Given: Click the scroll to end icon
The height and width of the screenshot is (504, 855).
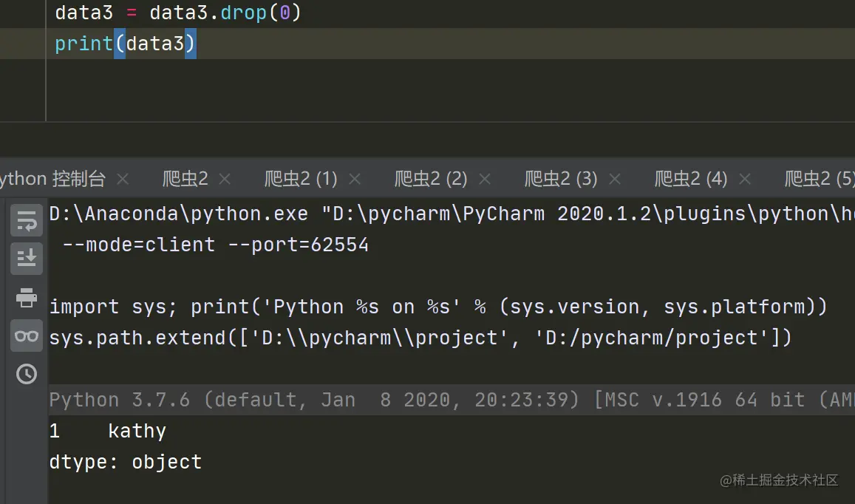Looking at the screenshot, I should [x=27, y=258].
